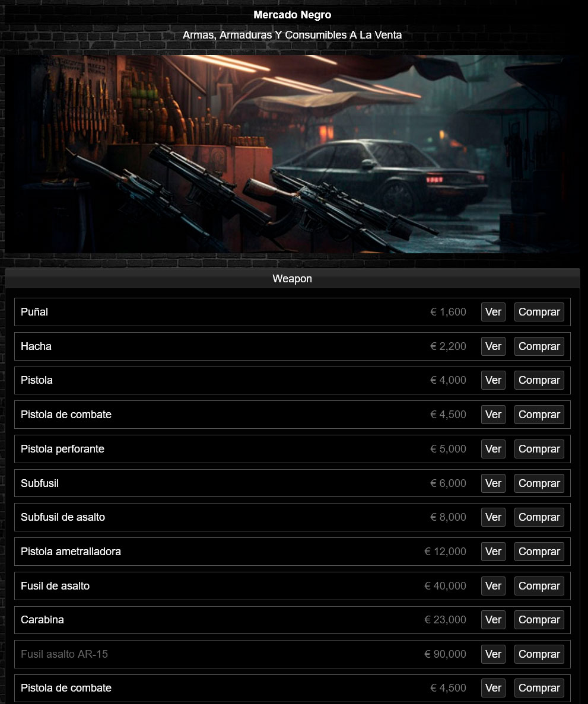Buy the Carabina for €23,000
This screenshot has height=704, width=588.
point(539,620)
